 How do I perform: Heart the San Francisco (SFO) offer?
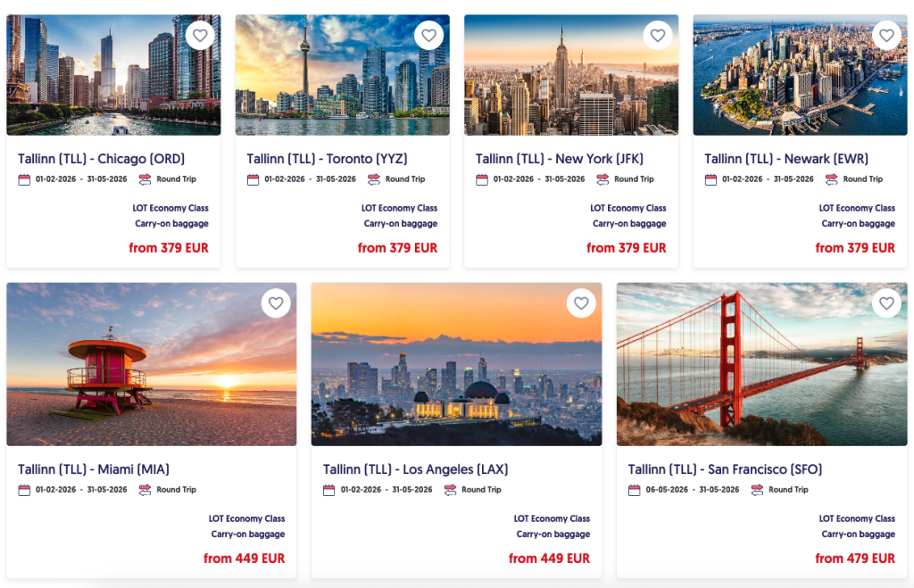886,303
